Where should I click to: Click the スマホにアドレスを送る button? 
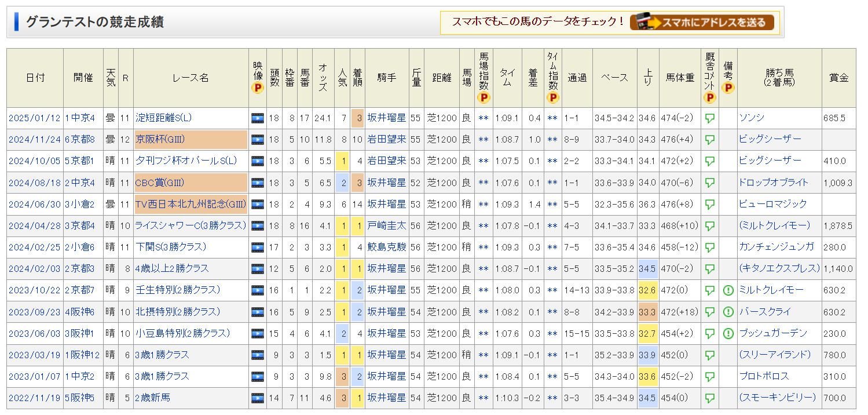click(702, 22)
